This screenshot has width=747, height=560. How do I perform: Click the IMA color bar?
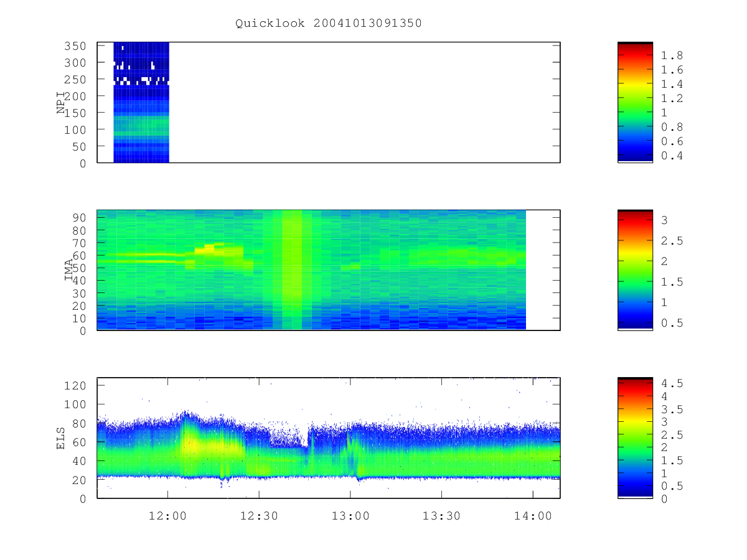click(x=635, y=270)
